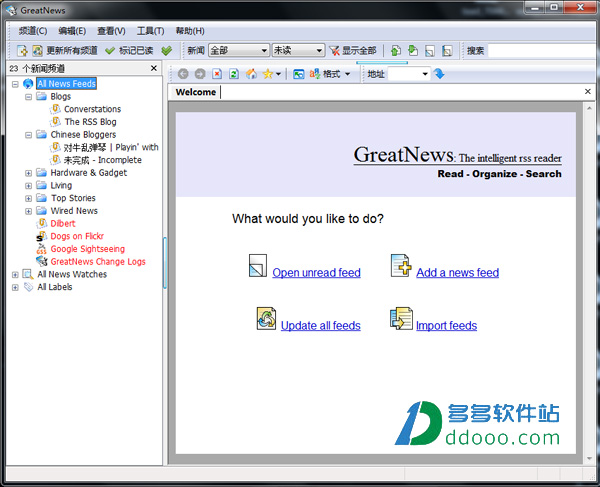Click the second page layout icon in top toolbar
Viewport: 600px width, 487px height.
[447, 50]
